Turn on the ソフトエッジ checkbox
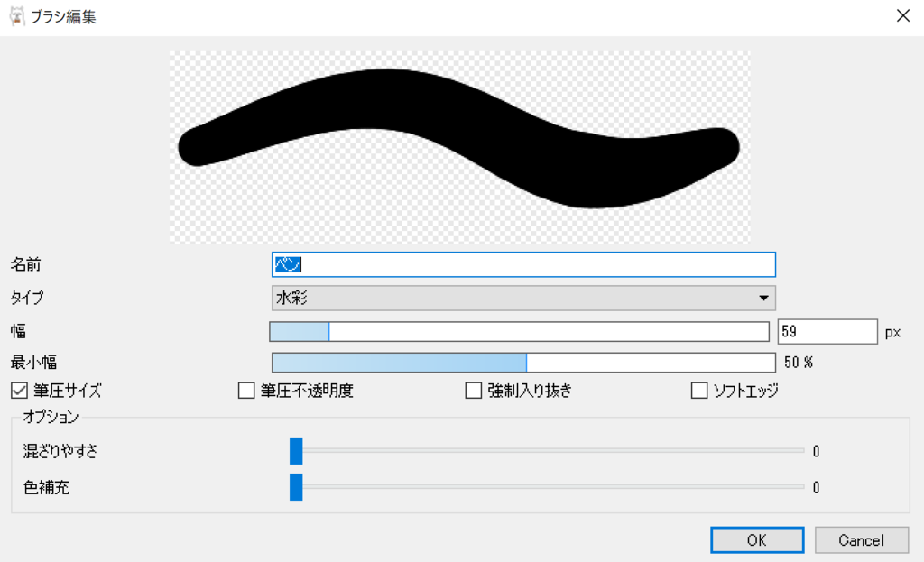 pos(699,391)
